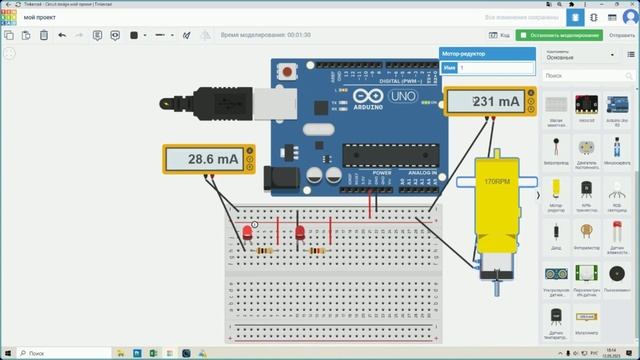Click the browser reload icon
Image resolution: width=640 pixels, height=360 pixels.
tap(18, 4)
